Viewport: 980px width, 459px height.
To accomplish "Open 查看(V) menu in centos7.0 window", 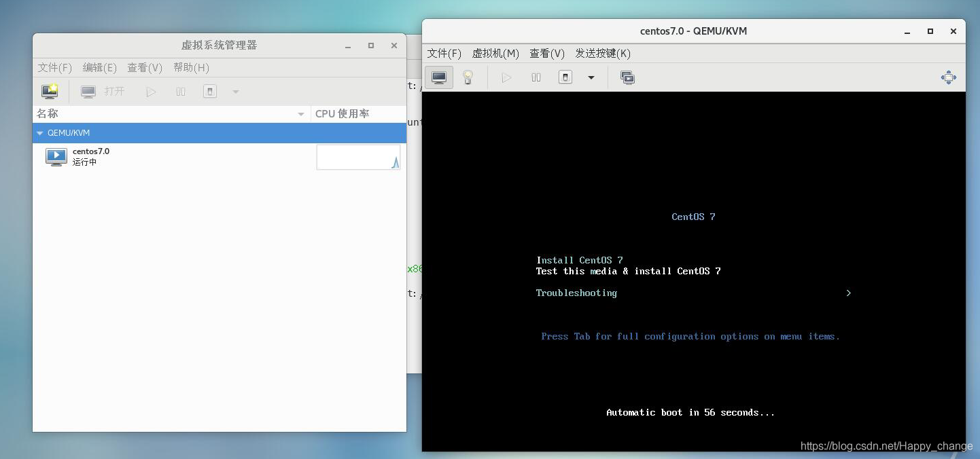I will pyautogui.click(x=547, y=53).
